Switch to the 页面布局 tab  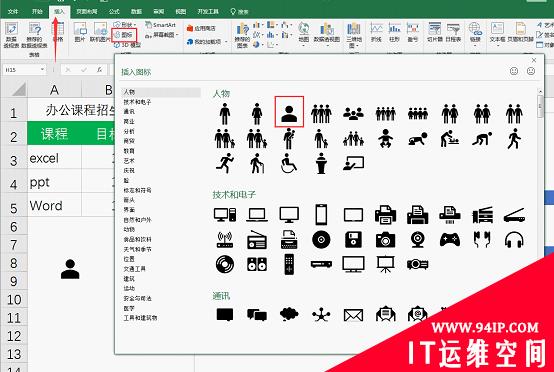[87, 12]
